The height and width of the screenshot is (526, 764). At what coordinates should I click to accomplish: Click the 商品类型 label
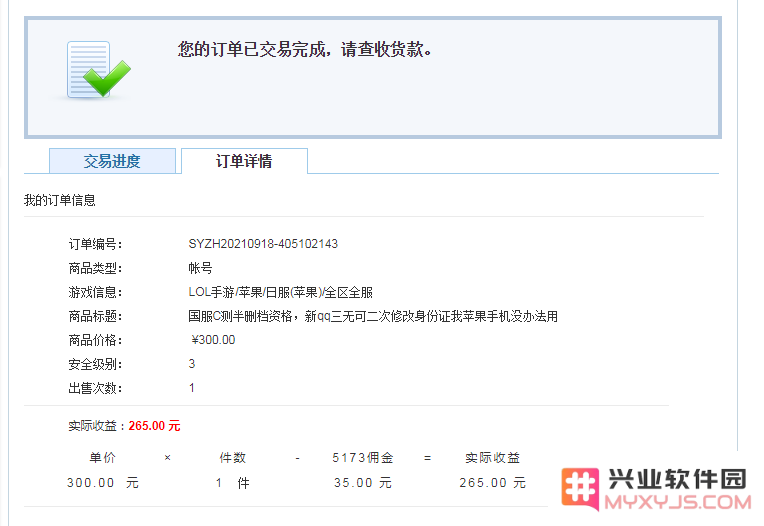(96, 268)
